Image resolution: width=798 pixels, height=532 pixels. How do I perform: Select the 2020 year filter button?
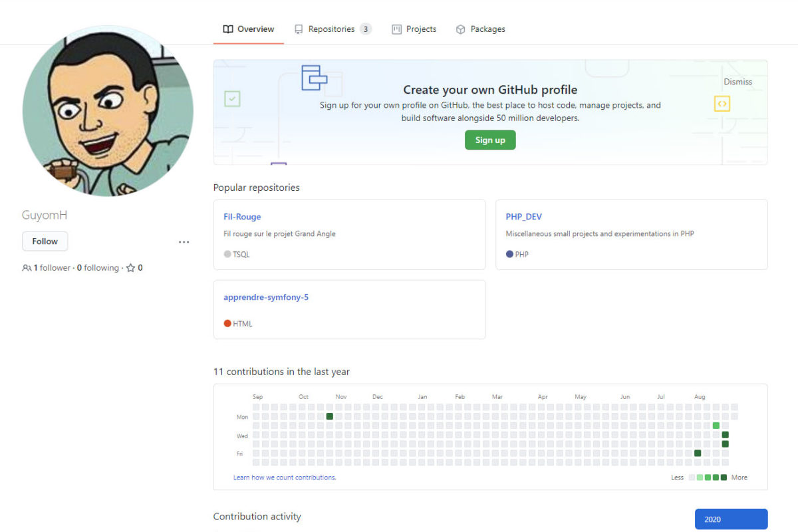tap(731, 519)
